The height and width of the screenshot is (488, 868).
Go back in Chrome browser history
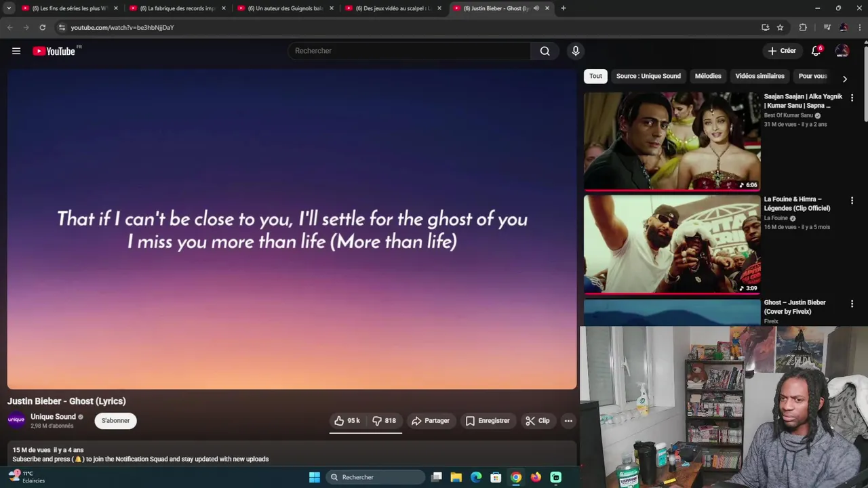pyautogui.click(x=9, y=27)
